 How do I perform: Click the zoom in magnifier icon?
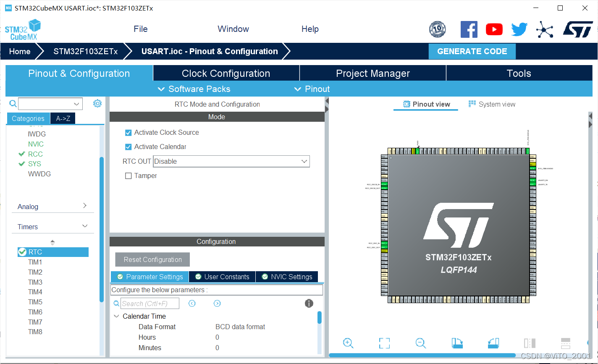(348, 343)
